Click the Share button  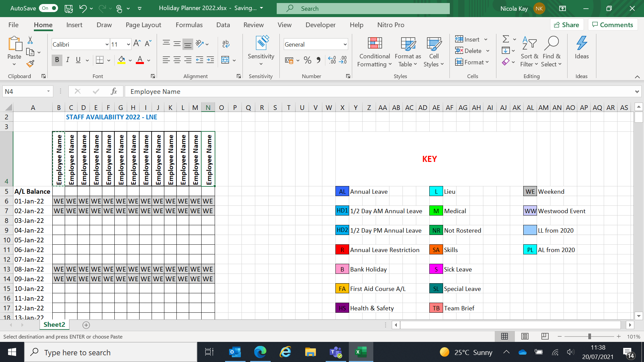(567, 25)
